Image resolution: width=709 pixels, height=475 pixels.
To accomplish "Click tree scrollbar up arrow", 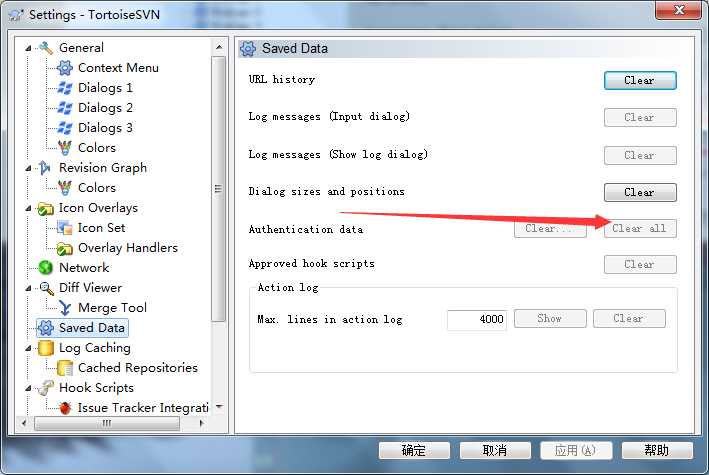I will click(219, 47).
